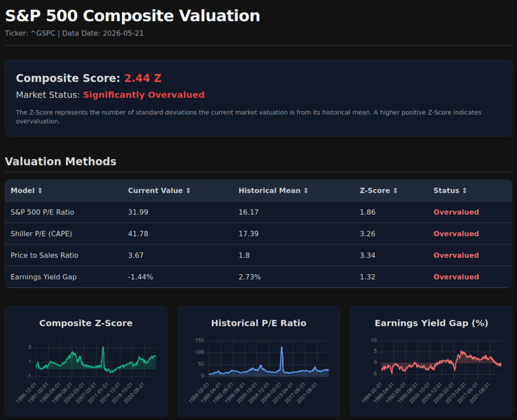Click the green Composite Z-Score line chart

point(95,359)
